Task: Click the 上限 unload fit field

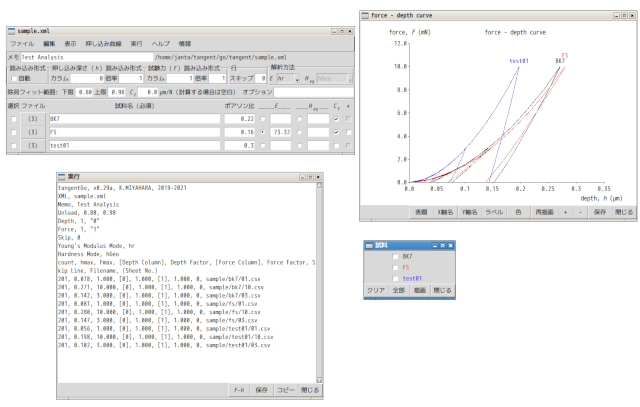Action: pyautogui.click(x=117, y=92)
